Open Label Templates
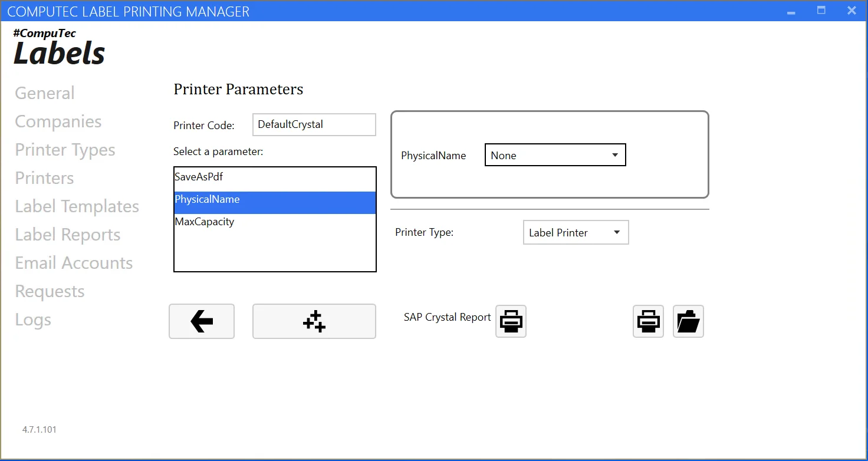The image size is (868, 461). pyautogui.click(x=77, y=206)
